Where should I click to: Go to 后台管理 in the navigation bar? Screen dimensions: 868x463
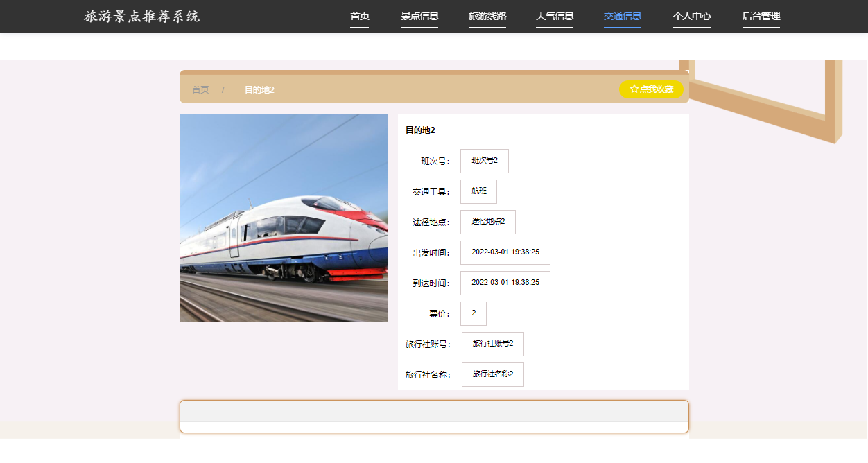click(761, 17)
